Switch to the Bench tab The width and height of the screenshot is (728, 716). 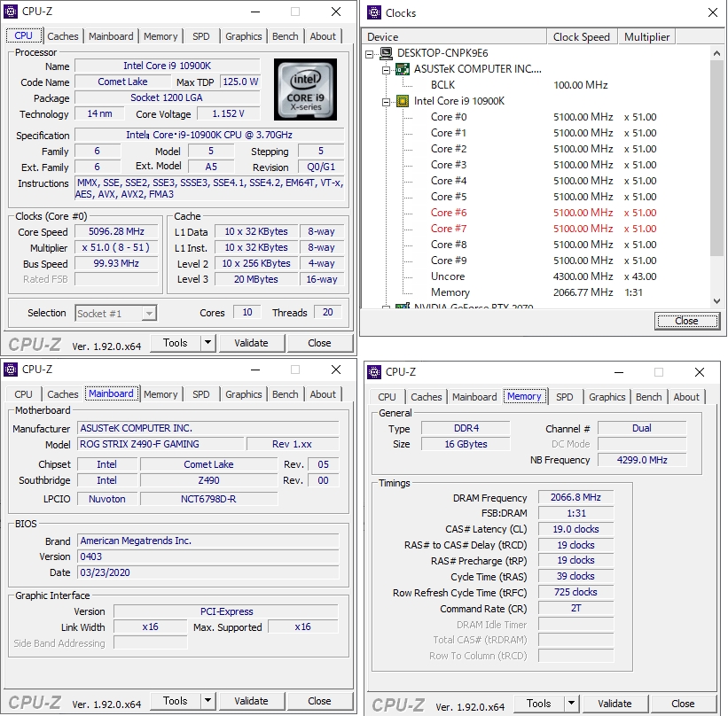(x=285, y=36)
